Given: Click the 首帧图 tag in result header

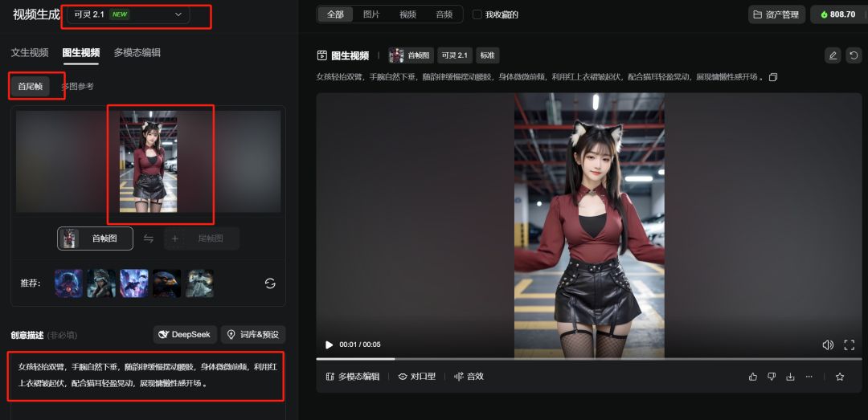Looking at the screenshot, I should click(x=411, y=55).
